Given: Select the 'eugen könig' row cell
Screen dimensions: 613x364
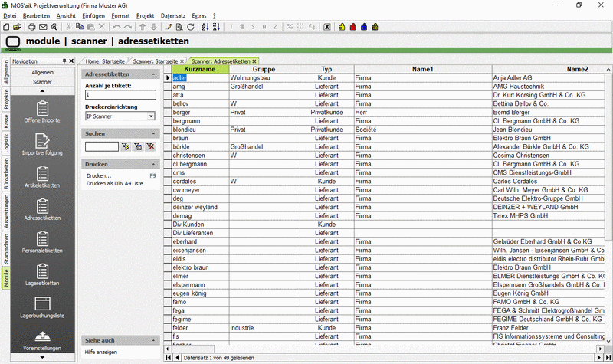Looking at the screenshot, I should pyautogui.click(x=200, y=293).
